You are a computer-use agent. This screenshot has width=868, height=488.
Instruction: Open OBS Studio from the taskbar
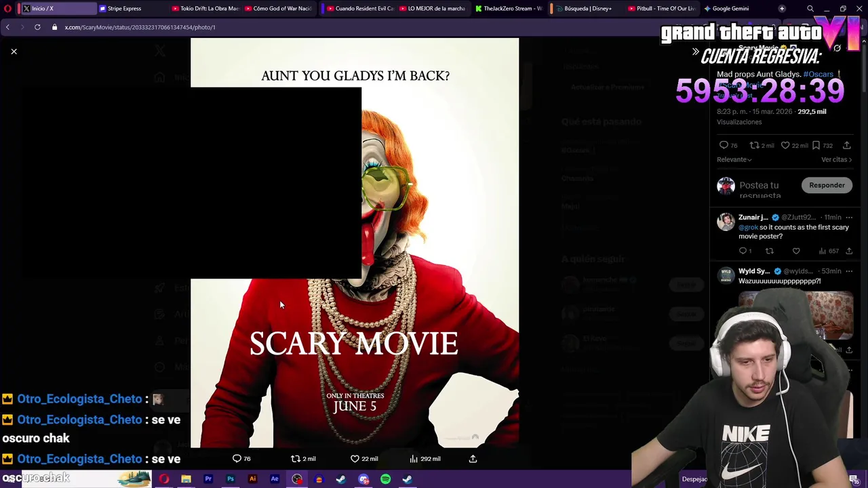point(297,479)
